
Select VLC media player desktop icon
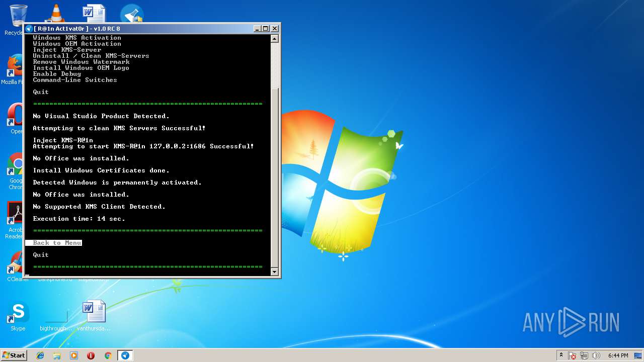(x=55, y=14)
